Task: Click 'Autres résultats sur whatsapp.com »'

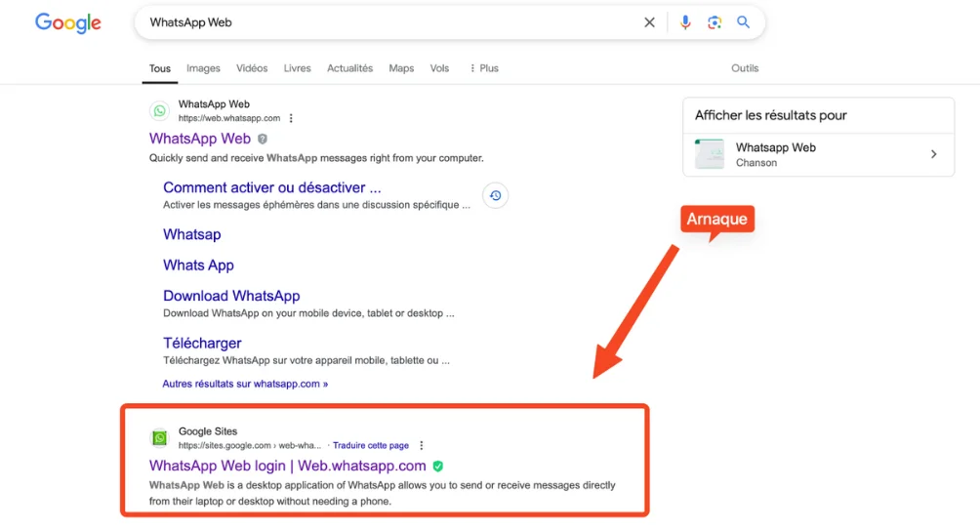Action: pos(245,384)
